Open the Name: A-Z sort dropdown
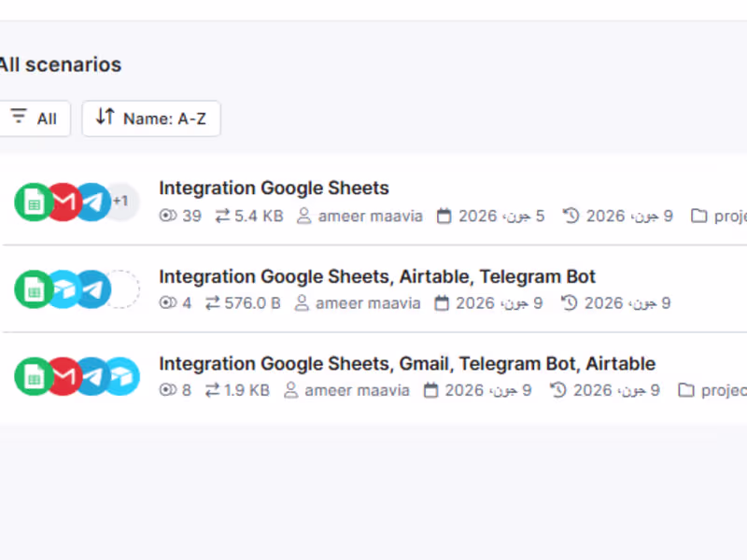Screen dimensions: 747x560 point(151,119)
